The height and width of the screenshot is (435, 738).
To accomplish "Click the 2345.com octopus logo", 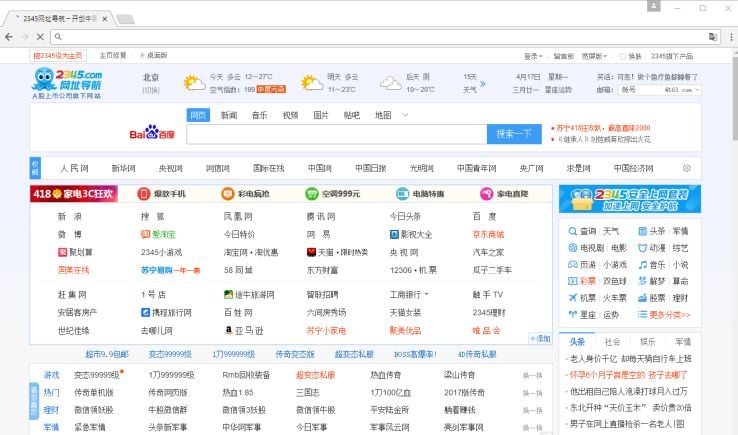I will (67, 81).
